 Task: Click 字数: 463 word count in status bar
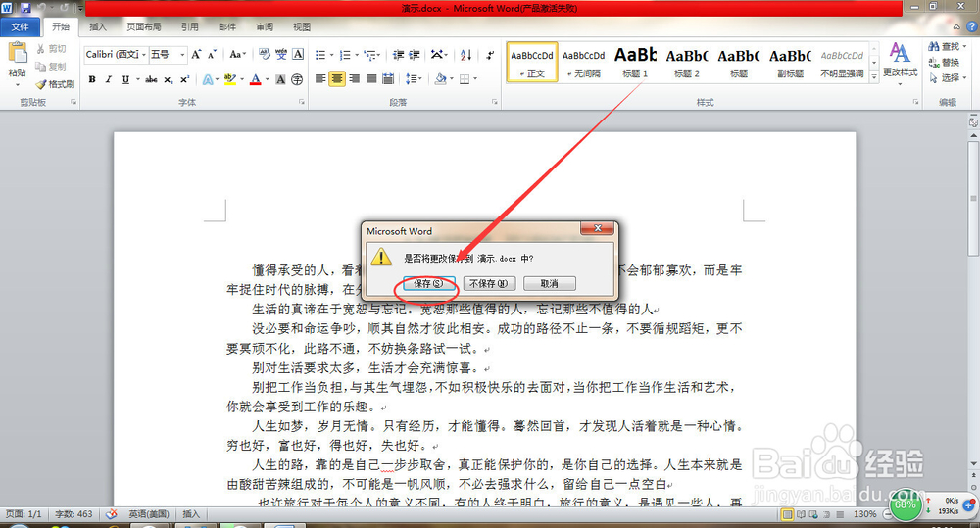73,514
